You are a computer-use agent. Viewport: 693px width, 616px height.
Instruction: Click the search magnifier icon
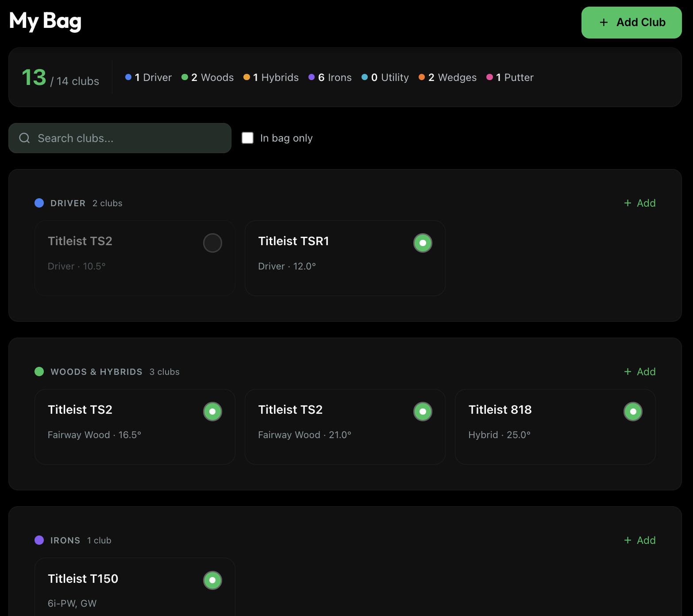(x=24, y=138)
